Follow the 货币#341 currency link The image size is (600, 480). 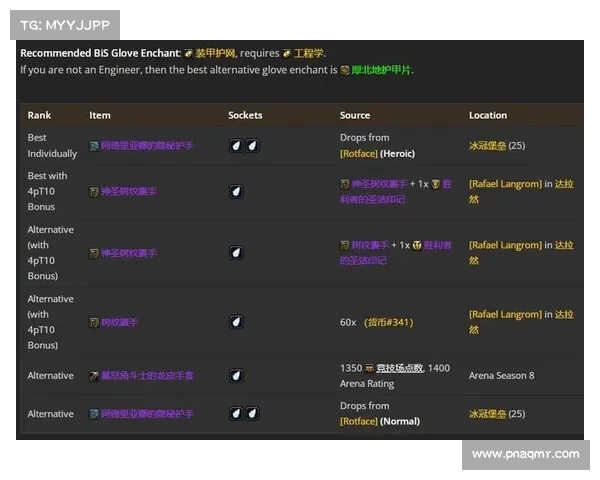(x=388, y=323)
